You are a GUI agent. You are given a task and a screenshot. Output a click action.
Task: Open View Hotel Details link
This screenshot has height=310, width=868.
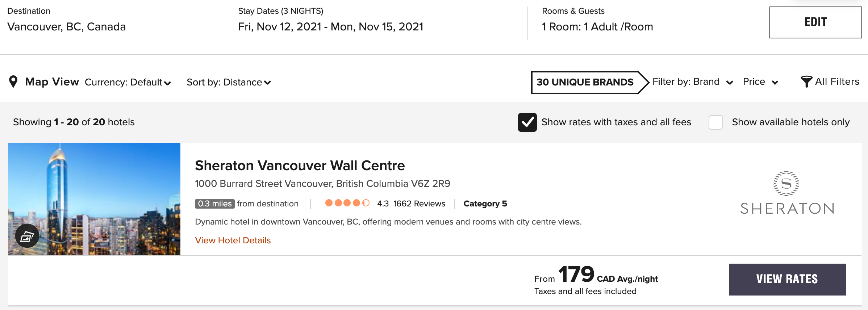point(233,240)
